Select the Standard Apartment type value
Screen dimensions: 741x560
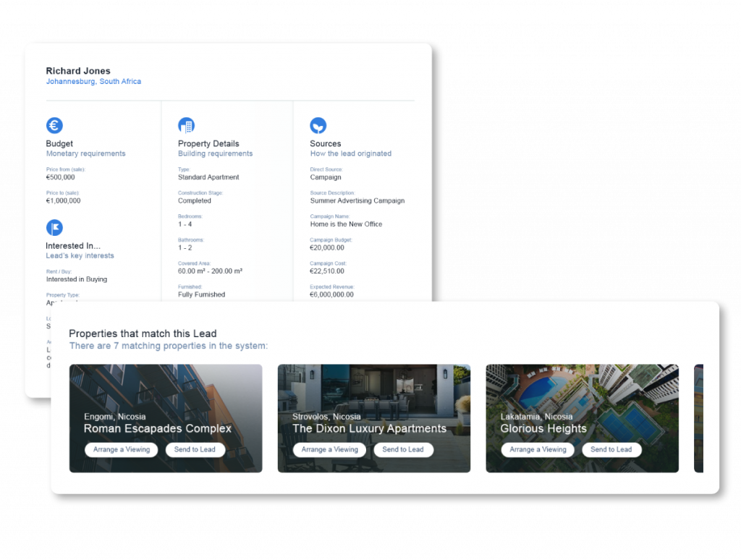click(208, 177)
